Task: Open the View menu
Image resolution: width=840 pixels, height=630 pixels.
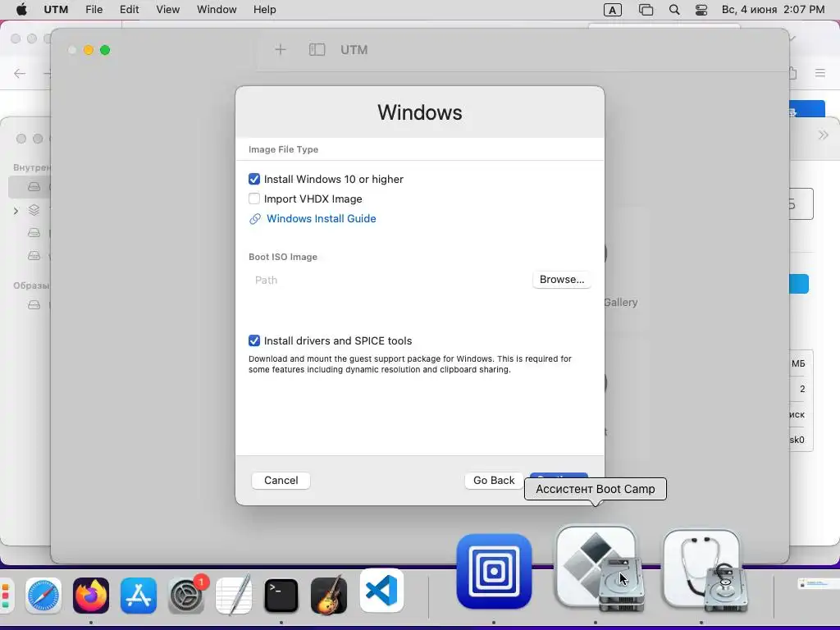Action: pos(167,10)
